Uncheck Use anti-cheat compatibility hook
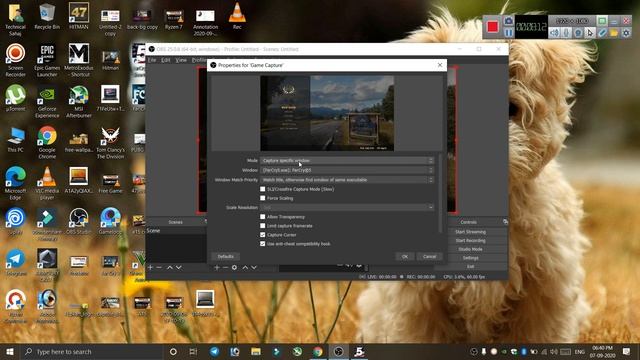The image size is (640, 360). point(262,244)
